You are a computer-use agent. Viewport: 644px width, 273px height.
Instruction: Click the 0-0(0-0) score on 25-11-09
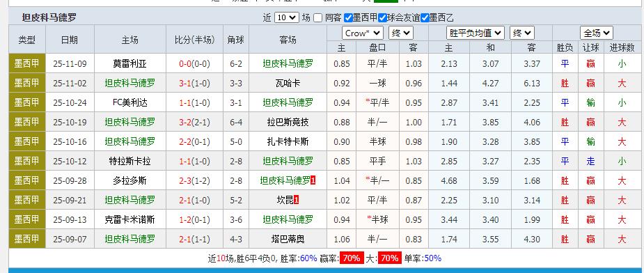tap(195, 64)
